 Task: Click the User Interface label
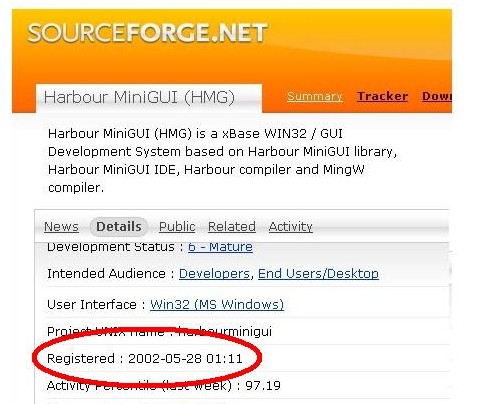click(x=92, y=305)
